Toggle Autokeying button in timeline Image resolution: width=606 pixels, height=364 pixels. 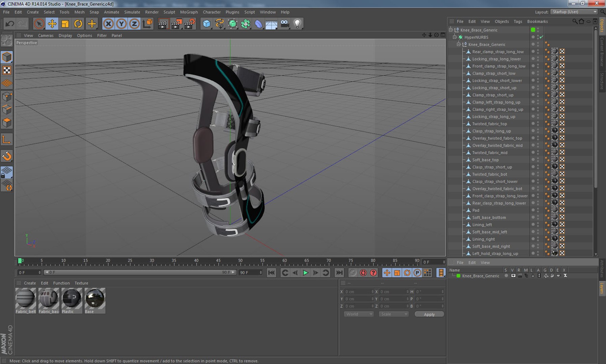tap(363, 273)
